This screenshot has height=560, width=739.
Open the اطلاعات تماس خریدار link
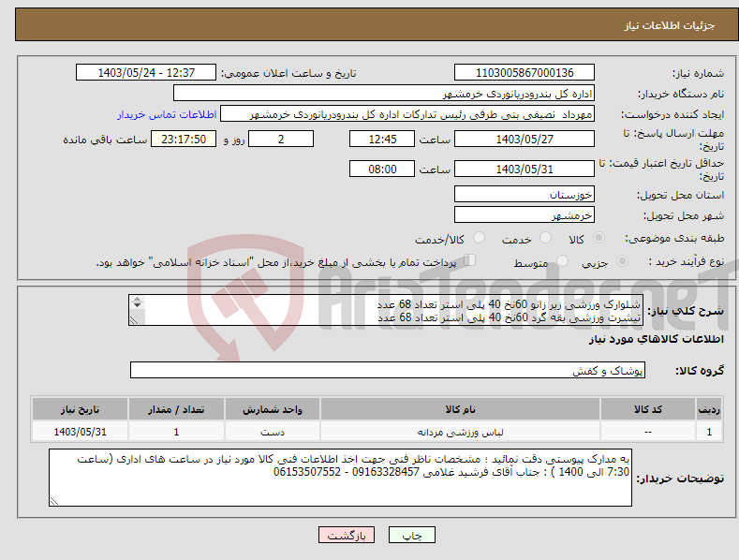click(x=167, y=114)
